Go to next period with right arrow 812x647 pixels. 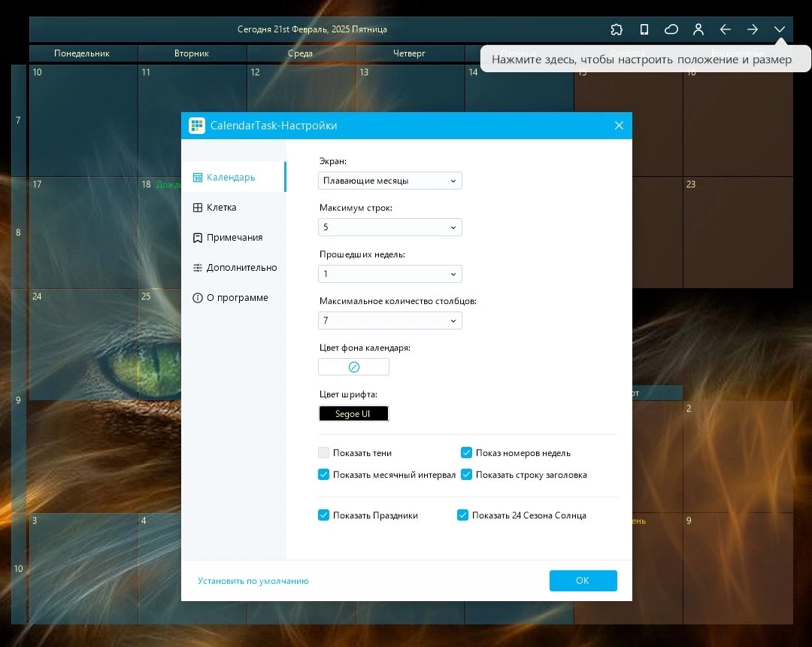(x=752, y=29)
